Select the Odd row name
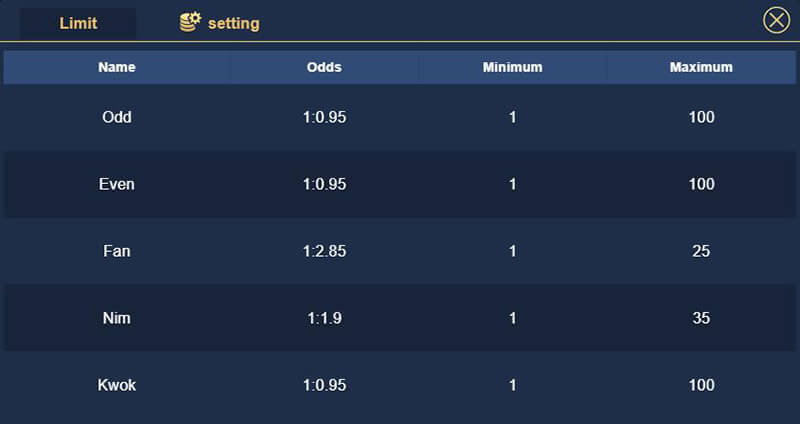Image resolution: width=800 pixels, height=424 pixels. pyautogui.click(x=117, y=117)
